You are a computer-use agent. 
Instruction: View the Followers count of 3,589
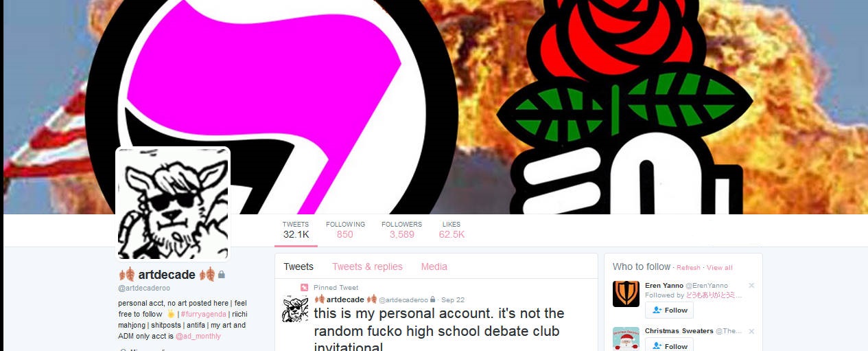tap(402, 229)
